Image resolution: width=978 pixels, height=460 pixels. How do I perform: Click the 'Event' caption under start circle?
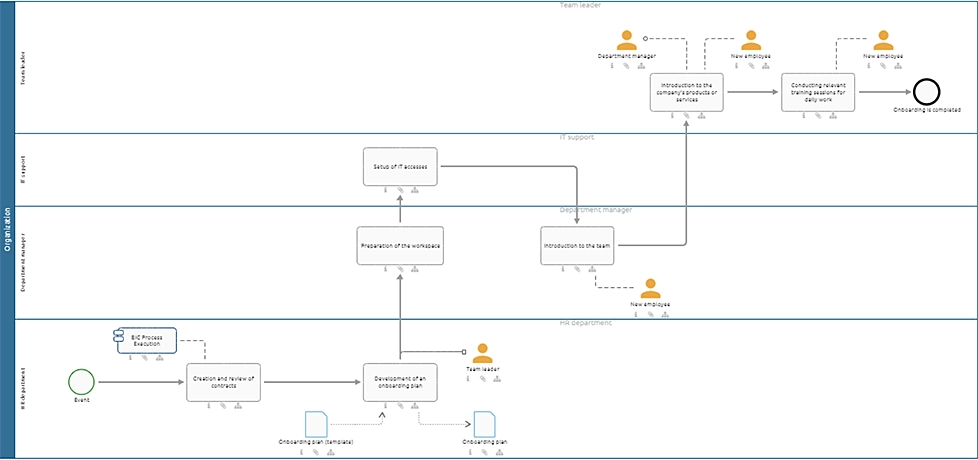click(x=82, y=400)
